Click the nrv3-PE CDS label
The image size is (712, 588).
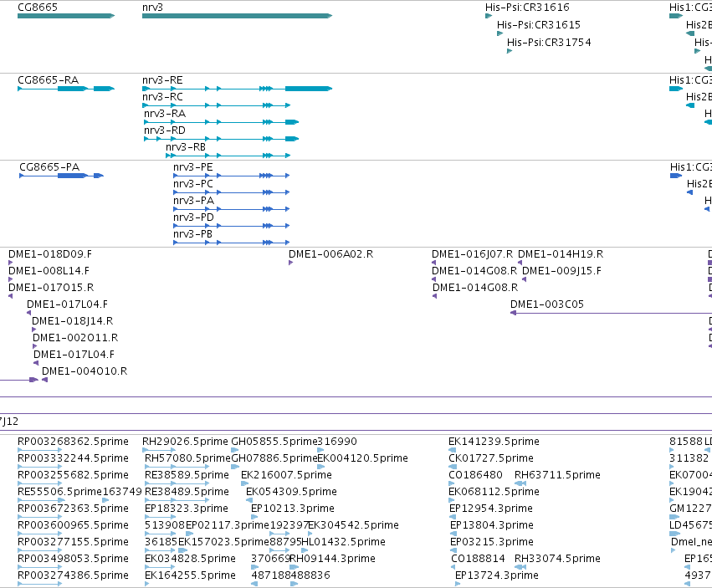click(193, 167)
